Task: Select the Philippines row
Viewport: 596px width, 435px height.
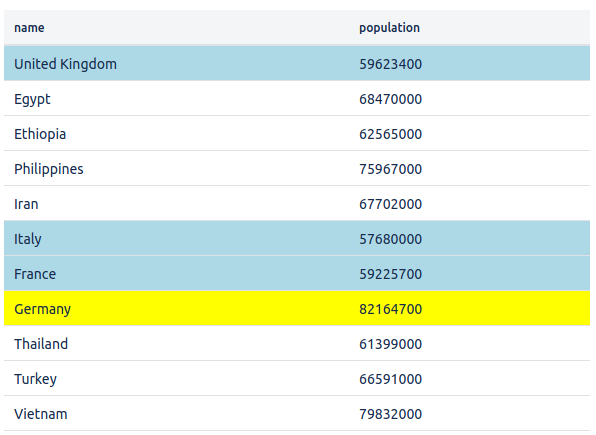Action: point(297,168)
